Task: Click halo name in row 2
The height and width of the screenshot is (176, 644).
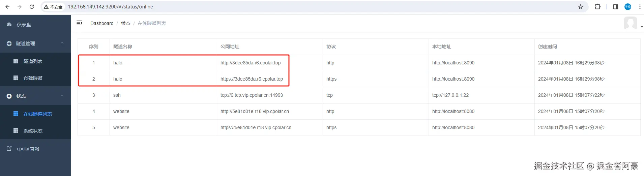Action: point(118,79)
